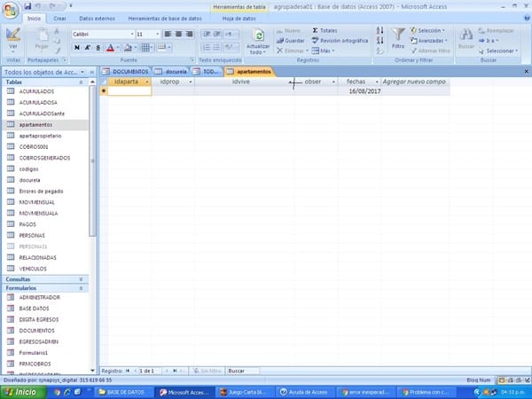Screen dimensions: 532x399
Task: Switch to the Inicio ribbon tab
Action: click(x=34, y=19)
